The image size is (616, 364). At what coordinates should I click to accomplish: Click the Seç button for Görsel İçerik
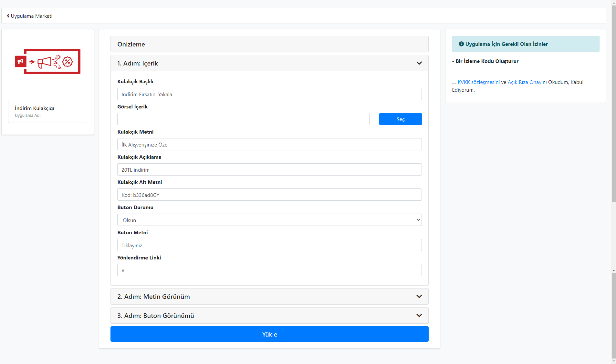click(400, 119)
